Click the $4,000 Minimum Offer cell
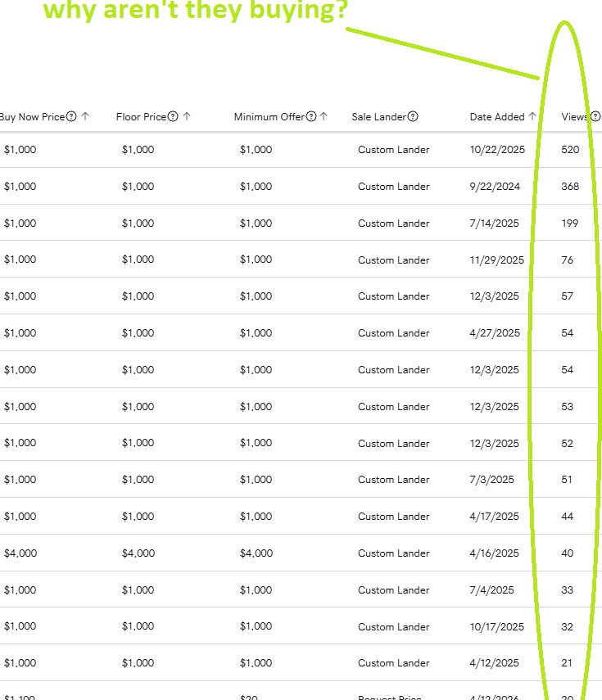Screen dimensions: 602x700 [x=256, y=553]
